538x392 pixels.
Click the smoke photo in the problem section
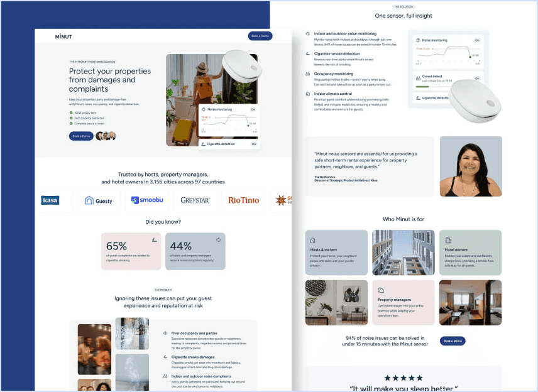tap(132, 372)
